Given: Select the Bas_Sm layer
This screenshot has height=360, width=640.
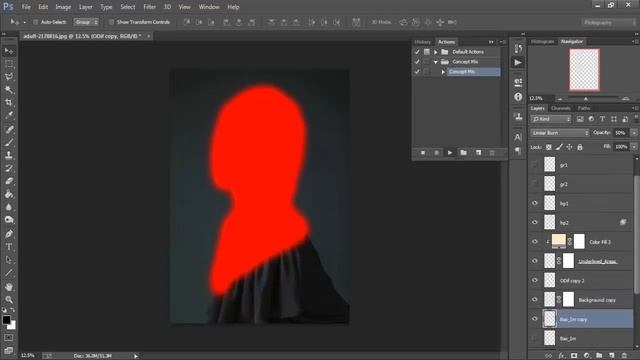Looking at the screenshot, I should (581, 338).
